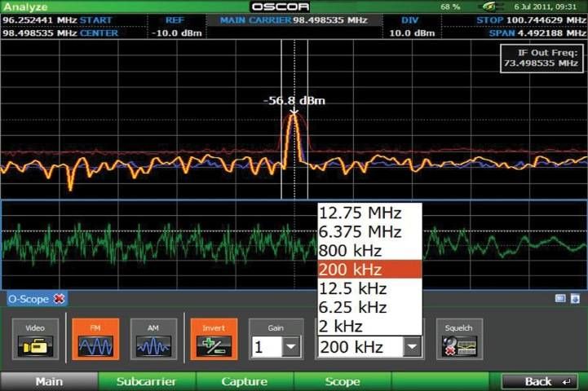Click the battery status icon in header

coord(491,7)
